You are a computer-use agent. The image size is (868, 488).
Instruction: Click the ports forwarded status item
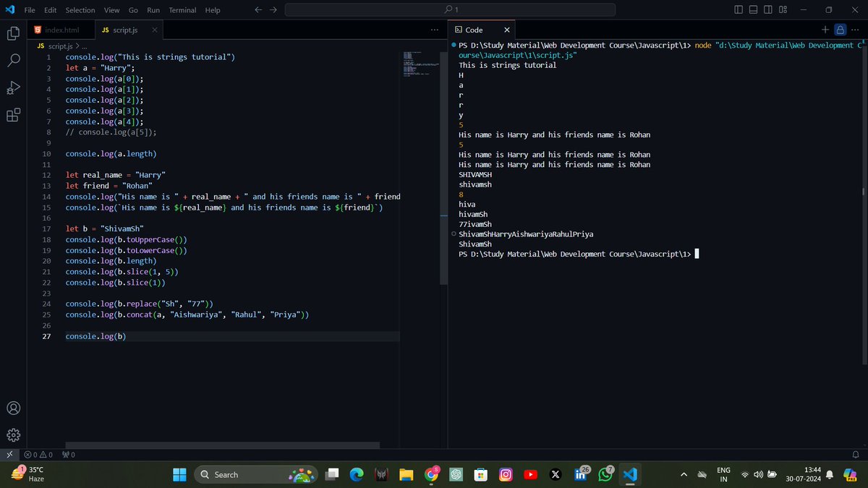(69, 455)
